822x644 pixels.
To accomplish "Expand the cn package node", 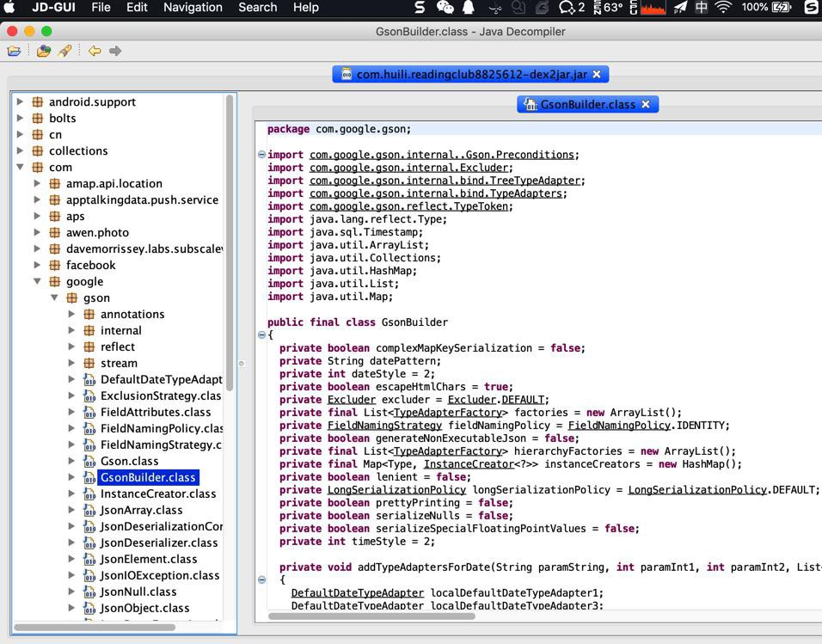I will 20,134.
